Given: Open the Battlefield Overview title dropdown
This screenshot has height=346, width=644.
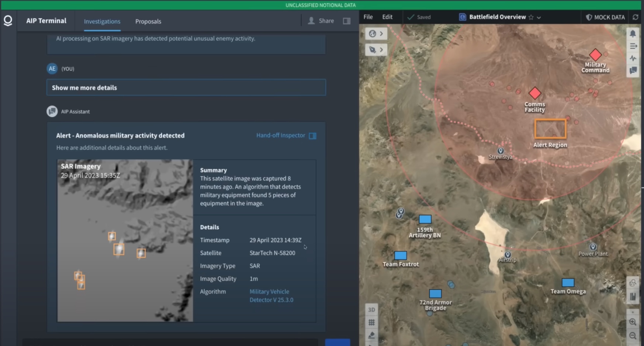Looking at the screenshot, I should 539,17.
